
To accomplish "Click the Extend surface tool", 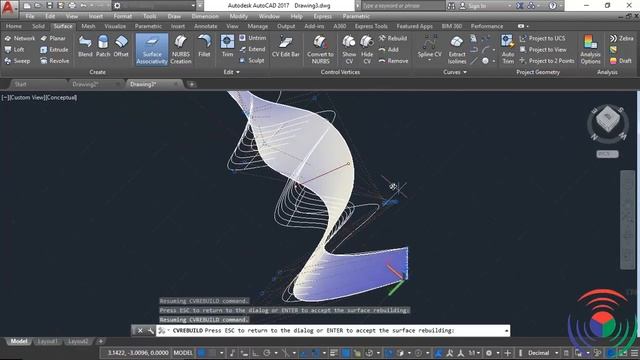I will pos(252,49).
